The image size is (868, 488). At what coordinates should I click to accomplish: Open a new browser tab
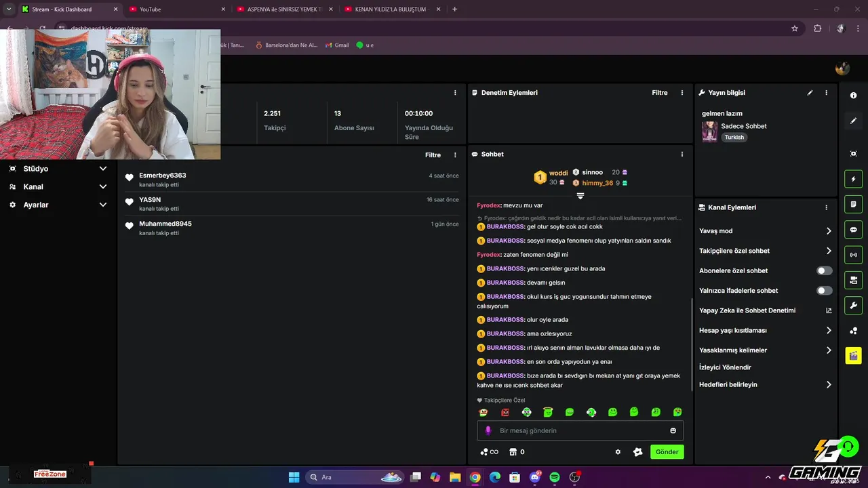tap(454, 9)
